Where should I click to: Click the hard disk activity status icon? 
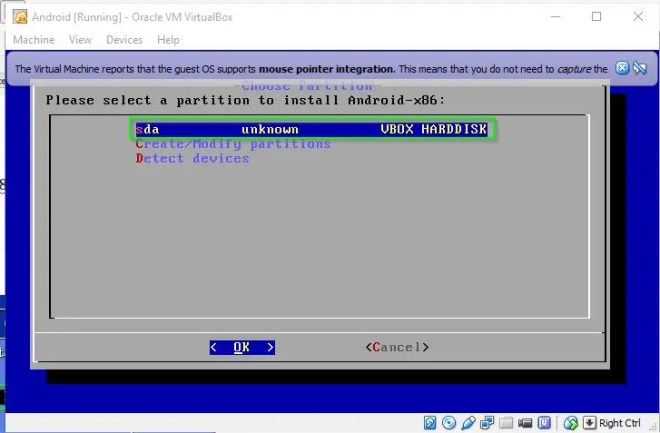[430, 422]
